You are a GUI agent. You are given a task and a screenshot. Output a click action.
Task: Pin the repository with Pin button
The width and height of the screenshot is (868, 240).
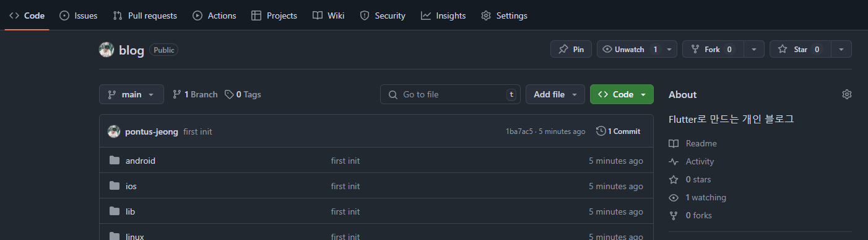(571, 49)
